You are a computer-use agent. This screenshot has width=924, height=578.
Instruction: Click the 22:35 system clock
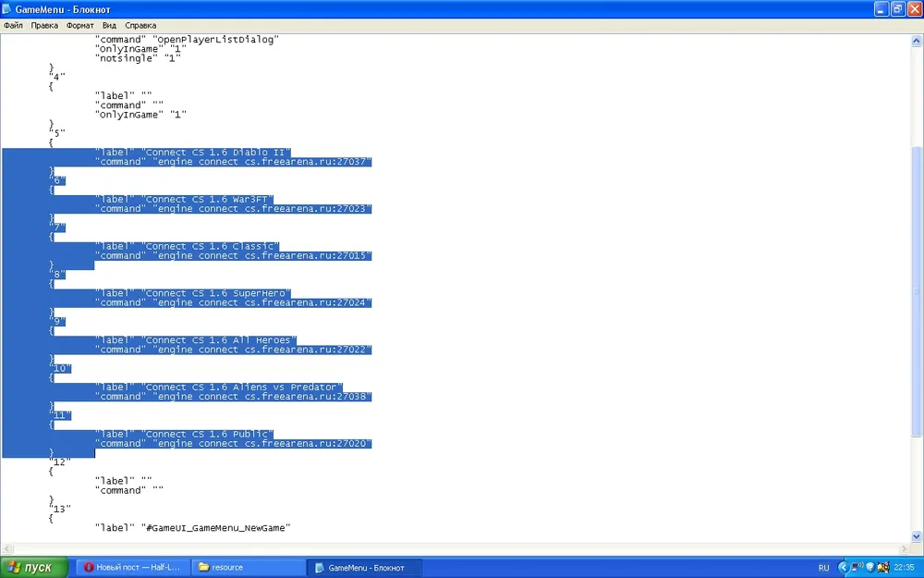coord(904,568)
